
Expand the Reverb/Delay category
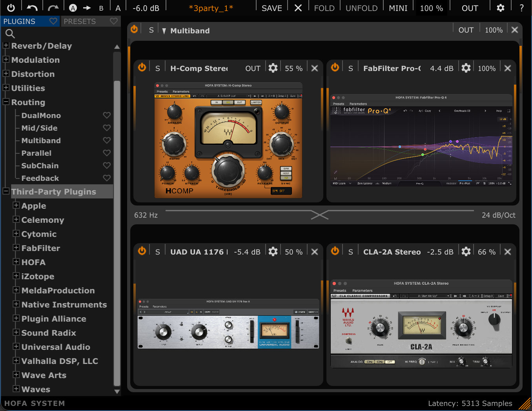click(x=6, y=45)
